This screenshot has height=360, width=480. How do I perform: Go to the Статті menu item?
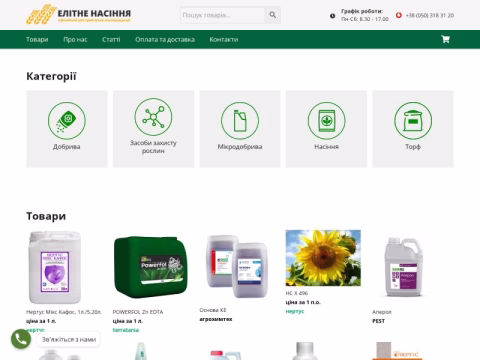click(111, 39)
